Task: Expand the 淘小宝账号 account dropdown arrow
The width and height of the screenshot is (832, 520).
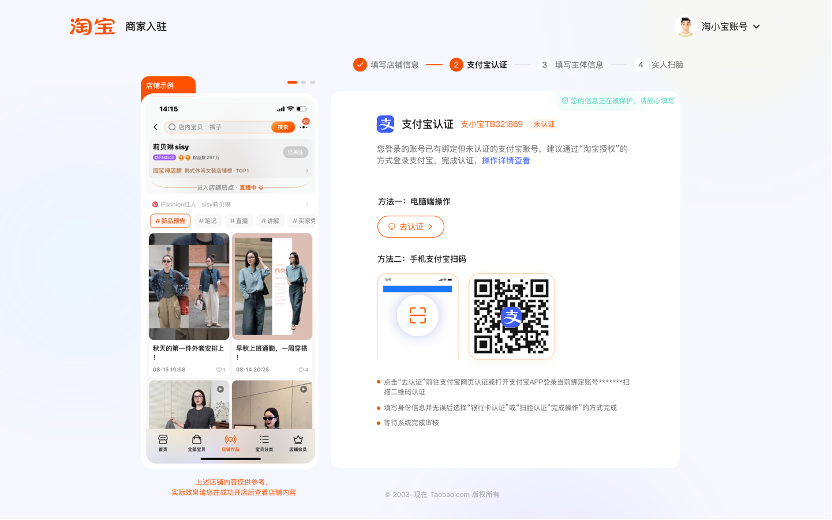Action: pyautogui.click(x=757, y=27)
